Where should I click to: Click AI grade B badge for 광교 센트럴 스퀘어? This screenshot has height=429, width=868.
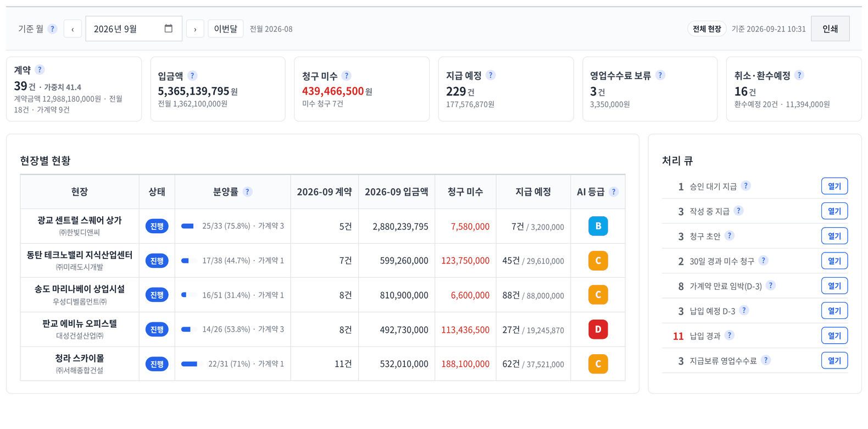coord(598,226)
